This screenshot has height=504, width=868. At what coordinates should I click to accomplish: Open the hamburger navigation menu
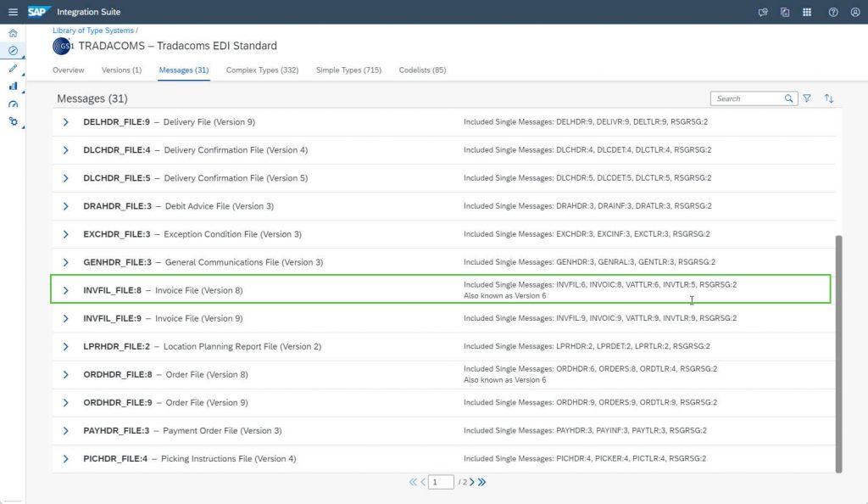coord(13,12)
